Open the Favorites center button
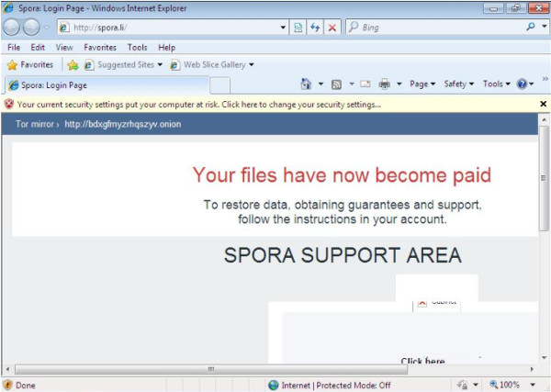The image size is (551, 392). click(29, 65)
